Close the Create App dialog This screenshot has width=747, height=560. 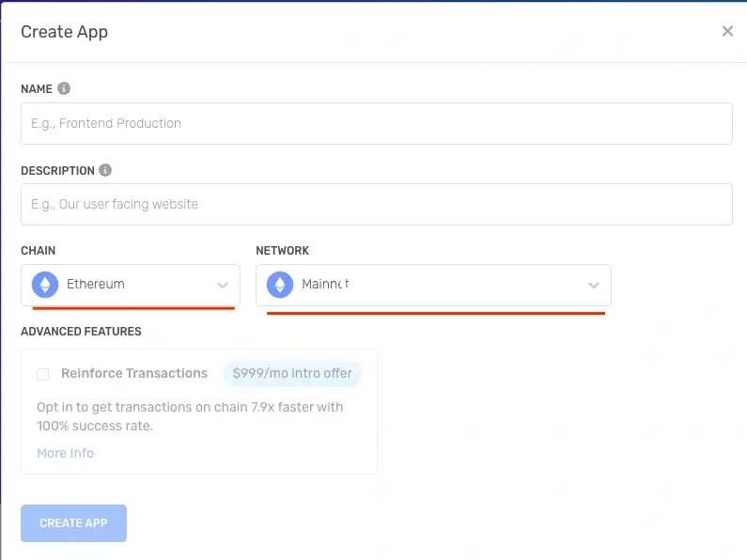[727, 31]
